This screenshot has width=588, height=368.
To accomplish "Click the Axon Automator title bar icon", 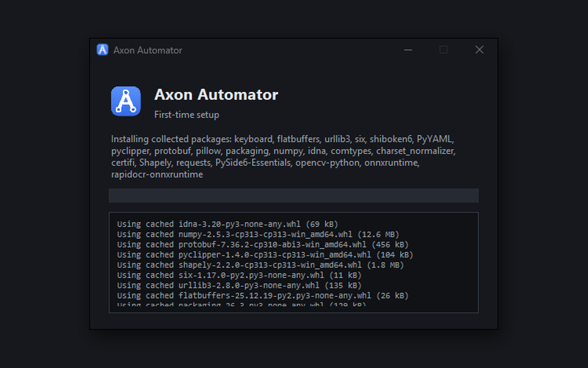I will pos(102,50).
